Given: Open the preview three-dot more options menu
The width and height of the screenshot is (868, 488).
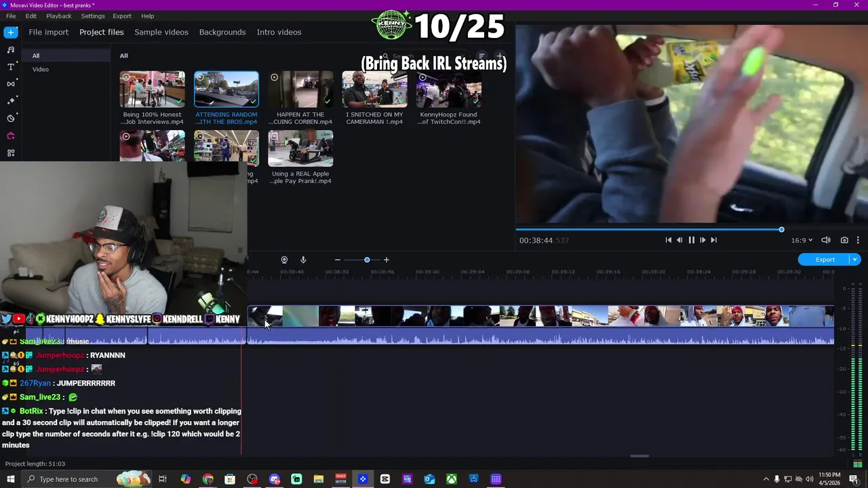Looking at the screenshot, I should pyautogui.click(x=858, y=240).
